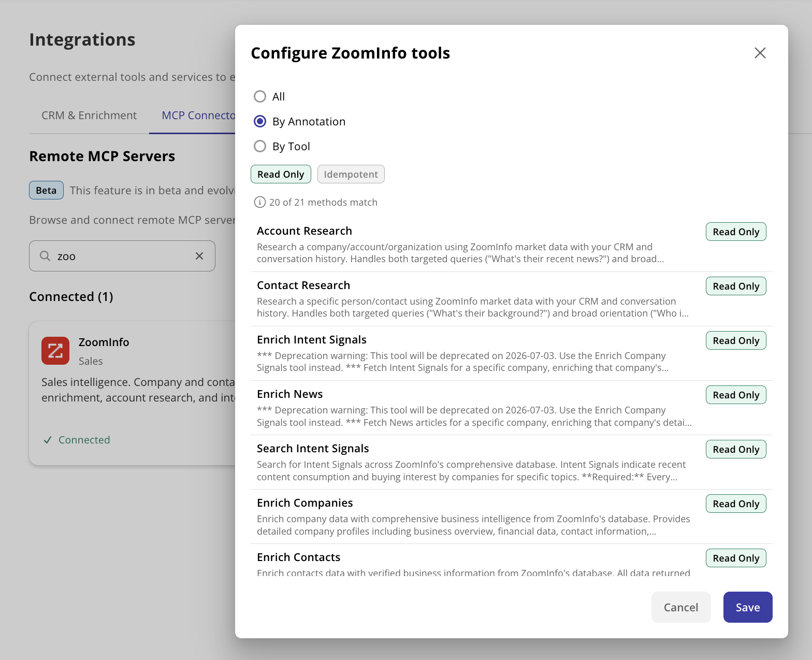Viewport: 812px width, 660px height.
Task: Select the All radio option
Action: pyautogui.click(x=260, y=96)
